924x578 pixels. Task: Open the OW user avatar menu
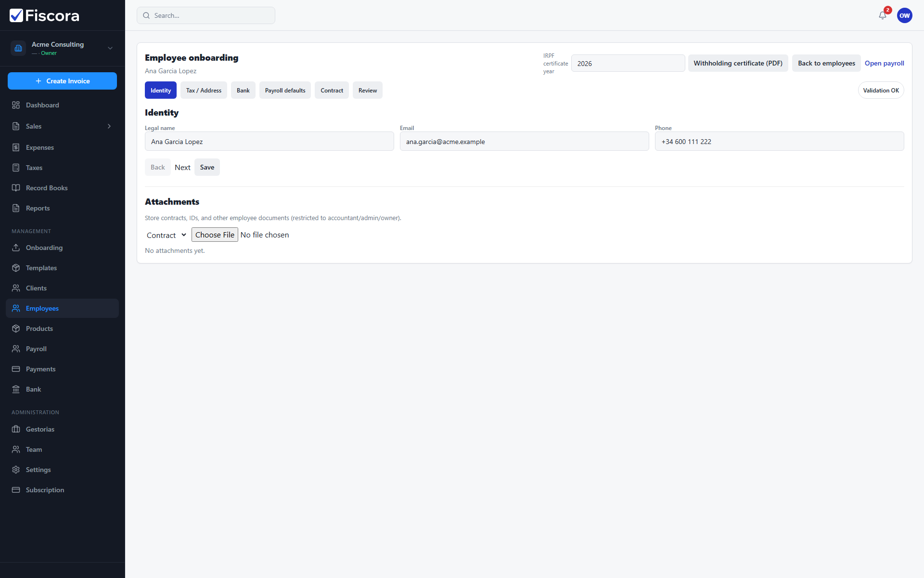click(905, 15)
